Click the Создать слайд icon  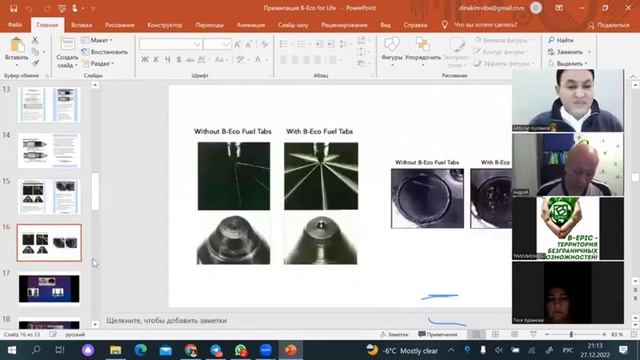point(67,44)
